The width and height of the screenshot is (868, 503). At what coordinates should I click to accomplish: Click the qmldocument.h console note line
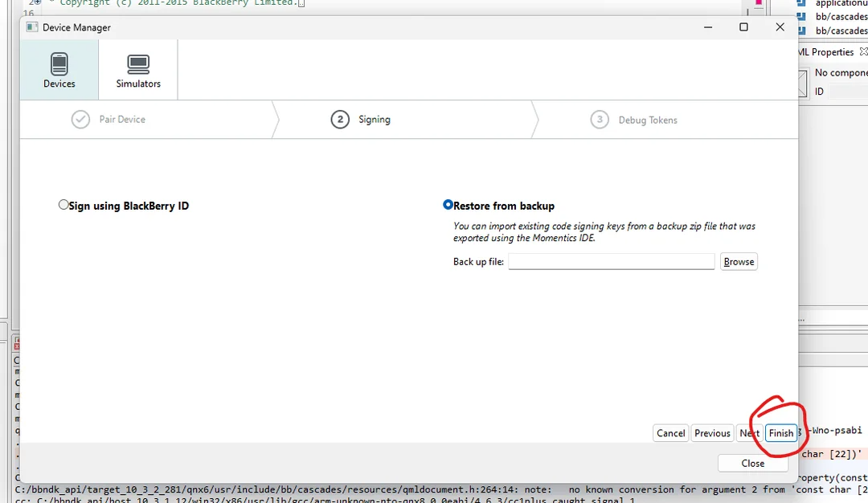[x=441, y=489]
